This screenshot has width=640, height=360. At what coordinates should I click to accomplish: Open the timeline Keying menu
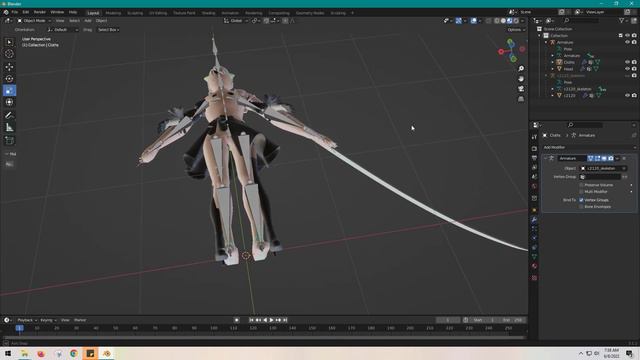click(48, 320)
